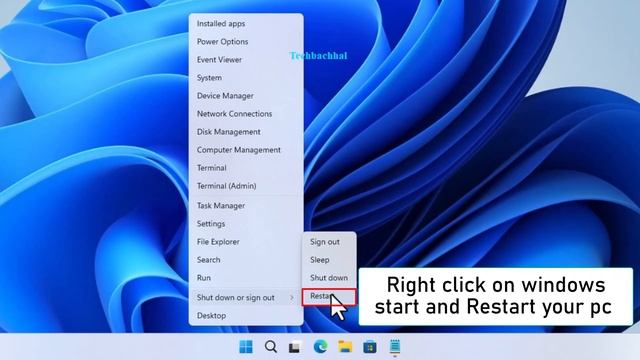
Task: Select Search in the context menu
Action: 246,260
